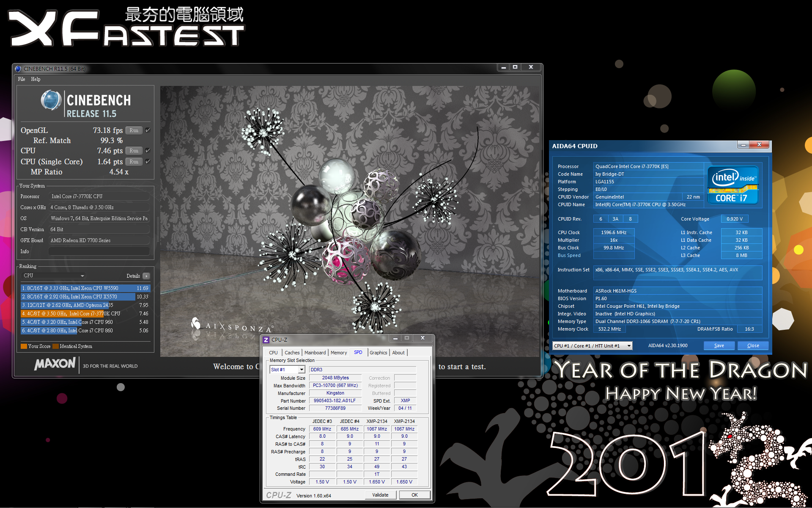Screen dimensions: 812x508
Task: Click the MAXON logo at bottom left
Action: (55, 364)
